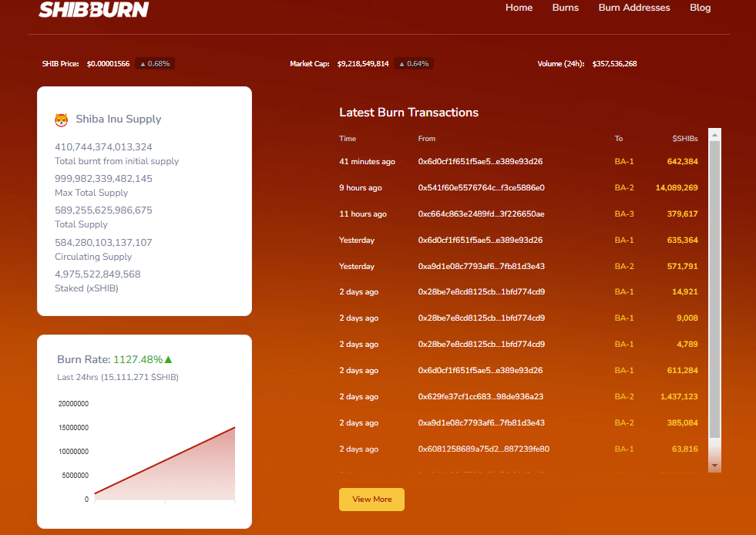This screenshot has height=535, width=756.
Task: Click the SHIB price change badge
Action: (155, 64)
